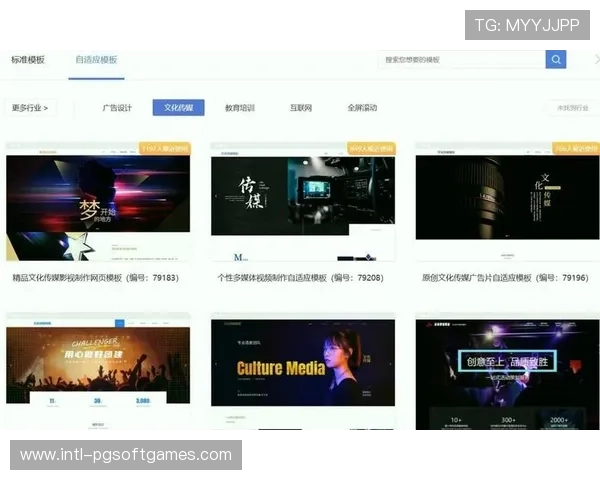Open the Culture Media template thumbnail
600x480 pixels.
click(302, 372)
